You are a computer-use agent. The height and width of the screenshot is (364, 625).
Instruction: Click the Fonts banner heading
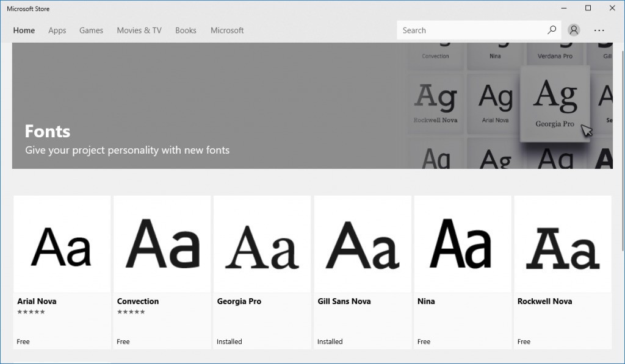point(48,131)
